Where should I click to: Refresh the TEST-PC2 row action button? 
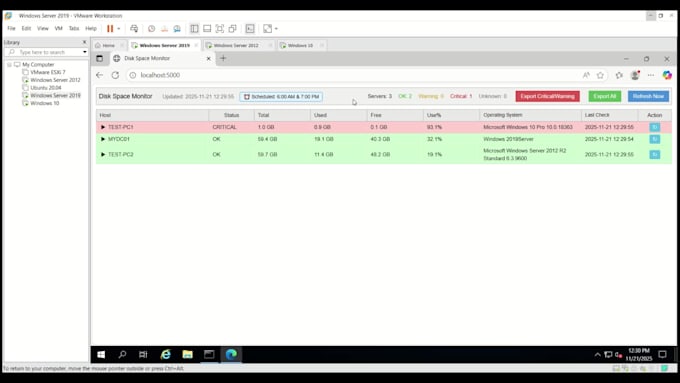[654, 154]
